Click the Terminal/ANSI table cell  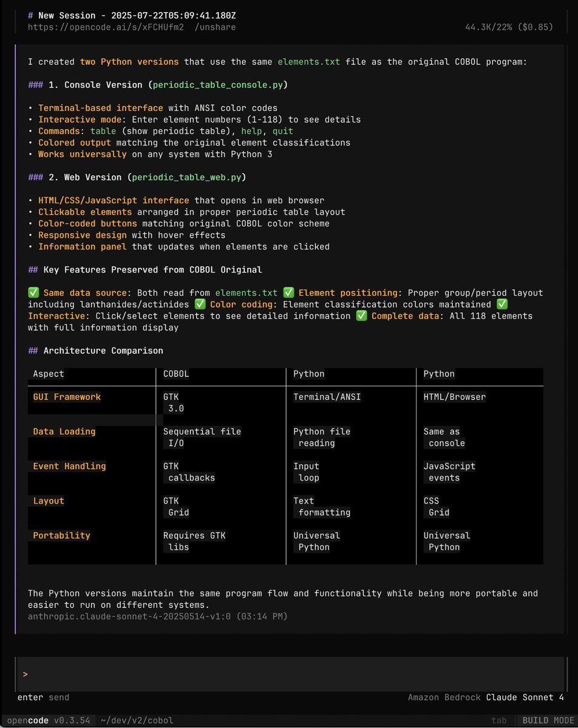click(327, 397)
